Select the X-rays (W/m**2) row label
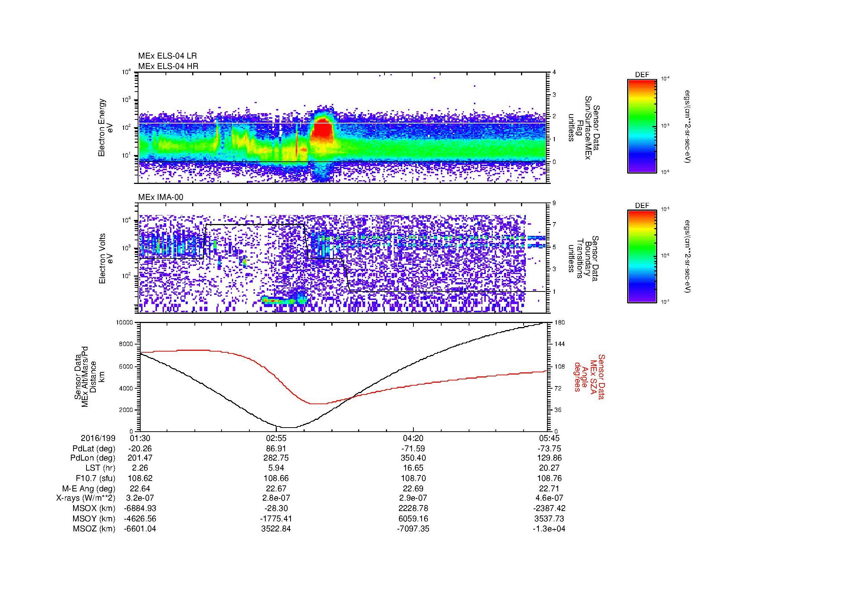The height and width of the screenshot is (613, 868). pos(86,498)
